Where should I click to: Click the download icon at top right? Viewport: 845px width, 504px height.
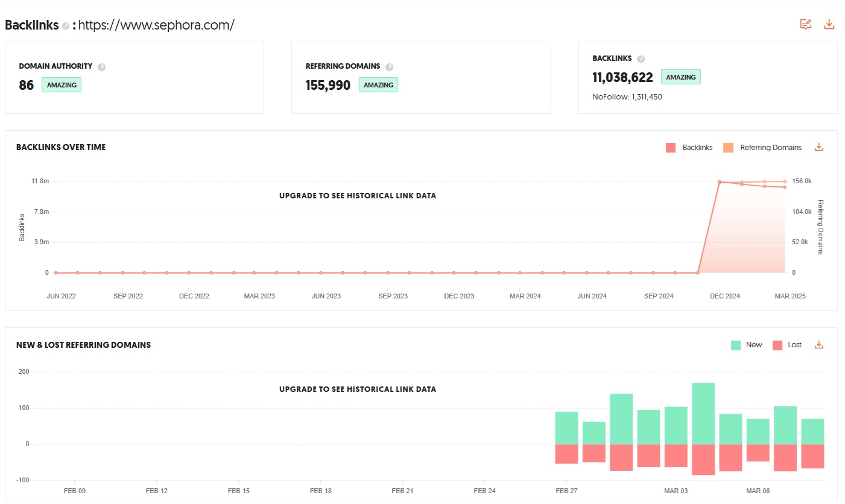pyautogui.click(x=829, y=24)
